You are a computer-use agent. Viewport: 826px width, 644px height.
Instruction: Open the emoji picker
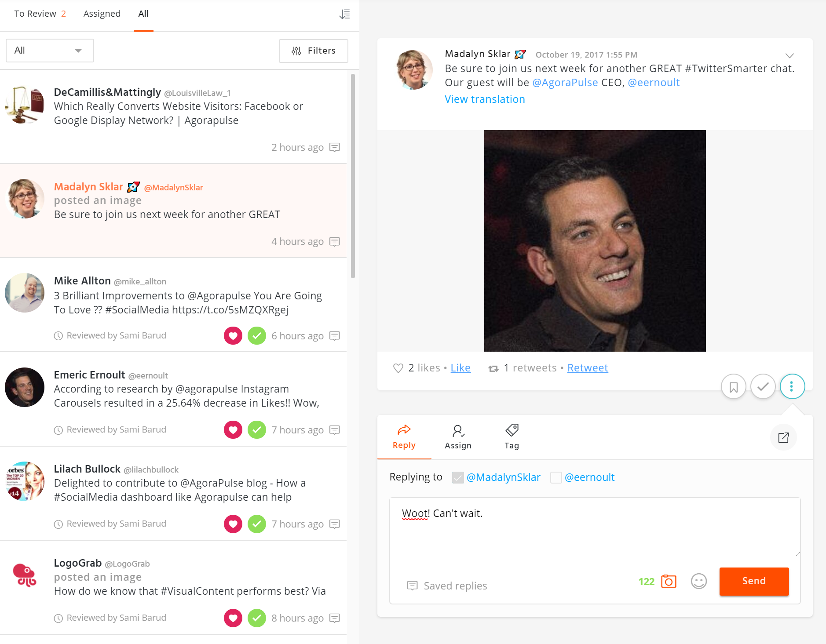[x=698, y=581]
